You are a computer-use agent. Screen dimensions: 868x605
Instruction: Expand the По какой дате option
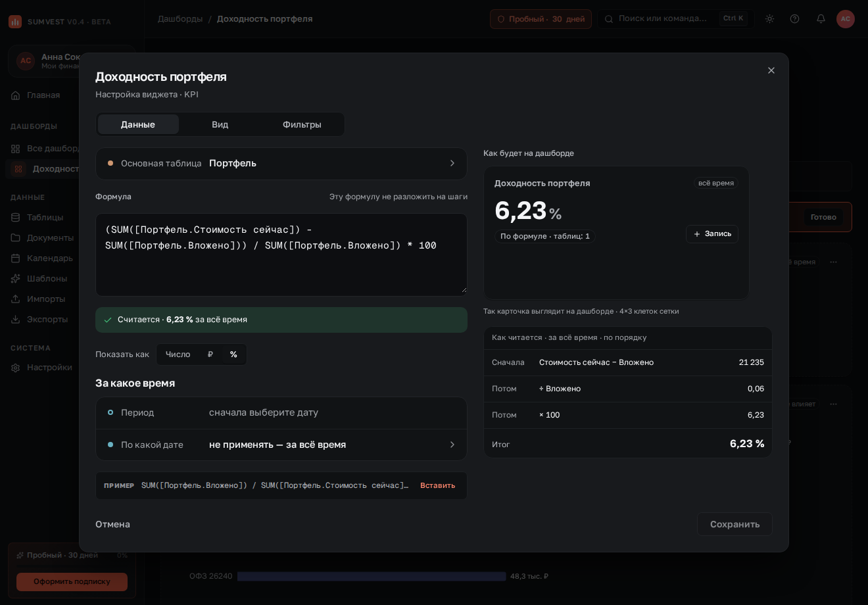click(x=281, y=445)
